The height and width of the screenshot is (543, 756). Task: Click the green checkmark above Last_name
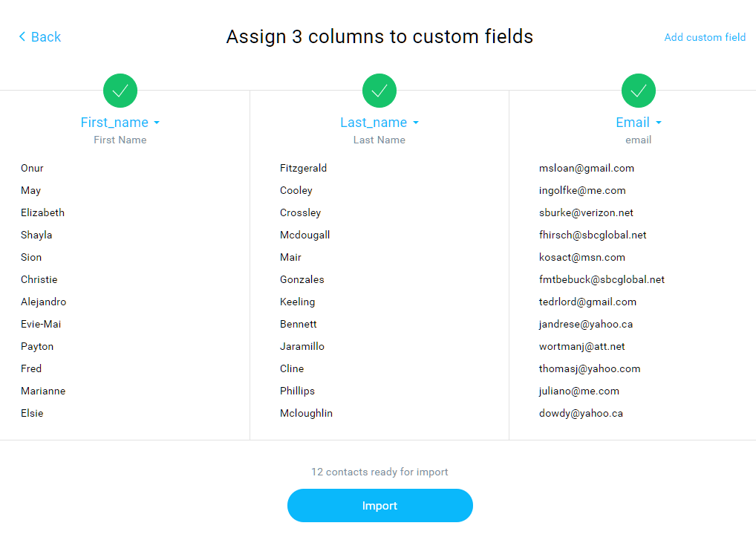click(x=379, y=91)
